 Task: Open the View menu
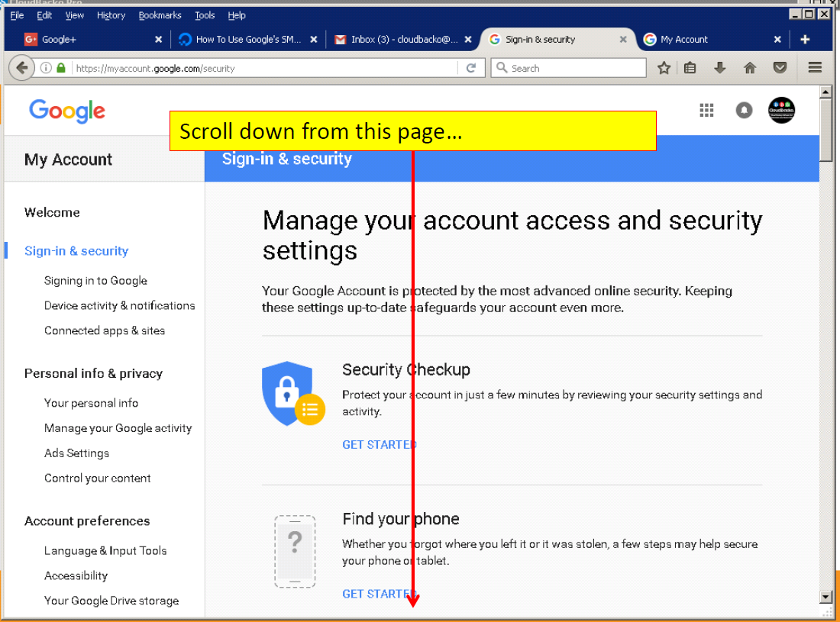tap(75, 15)
